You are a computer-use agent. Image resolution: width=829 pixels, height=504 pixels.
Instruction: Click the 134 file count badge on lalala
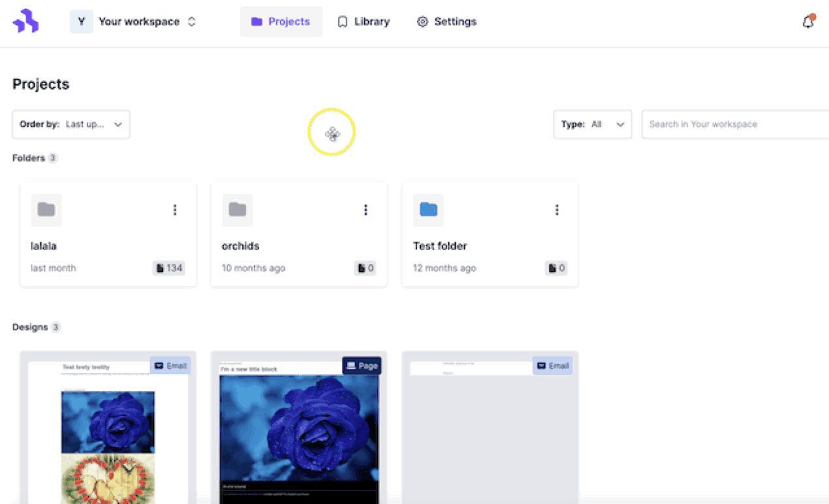[x=169, y=268]
